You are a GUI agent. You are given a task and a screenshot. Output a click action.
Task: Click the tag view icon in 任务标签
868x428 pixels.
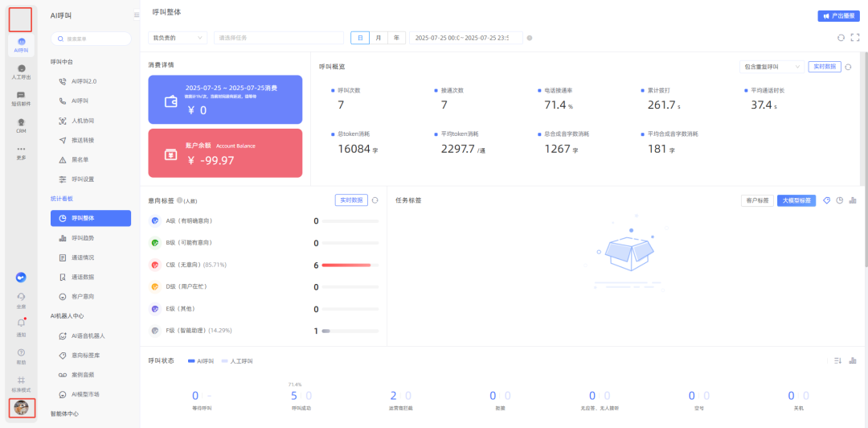click(x=827, y=200)
